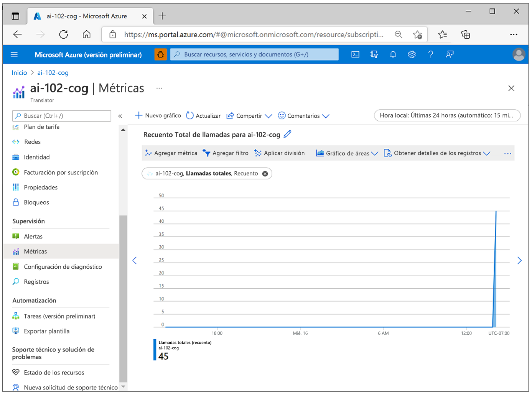Open Obtener detalles de los registros dropdown
Screen dimensions: 532x396
(x=437, y=153)
